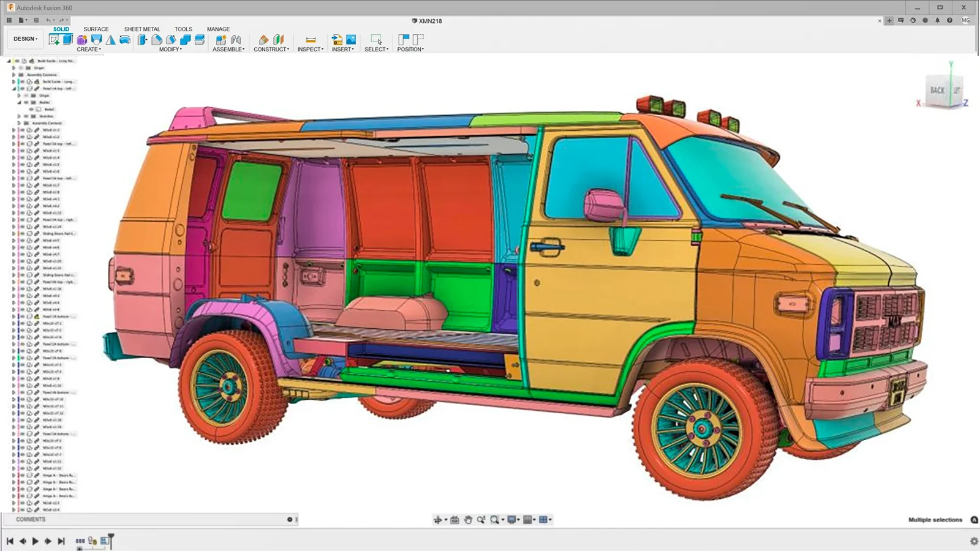Viewport: 980px width, 551px height.
Task: Click the Fillet tool icon
Action: click(157, 40)
